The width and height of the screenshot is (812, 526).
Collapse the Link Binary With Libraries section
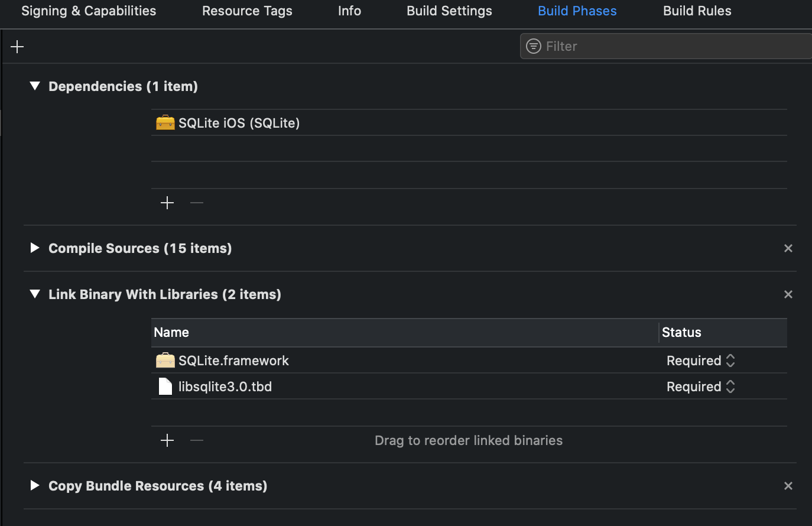(x=35, y=294)
